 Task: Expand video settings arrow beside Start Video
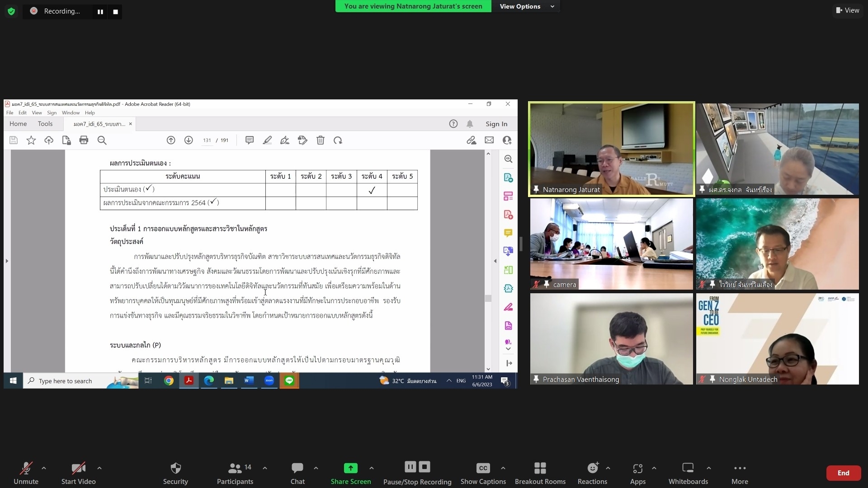click(x=99, y=468)
